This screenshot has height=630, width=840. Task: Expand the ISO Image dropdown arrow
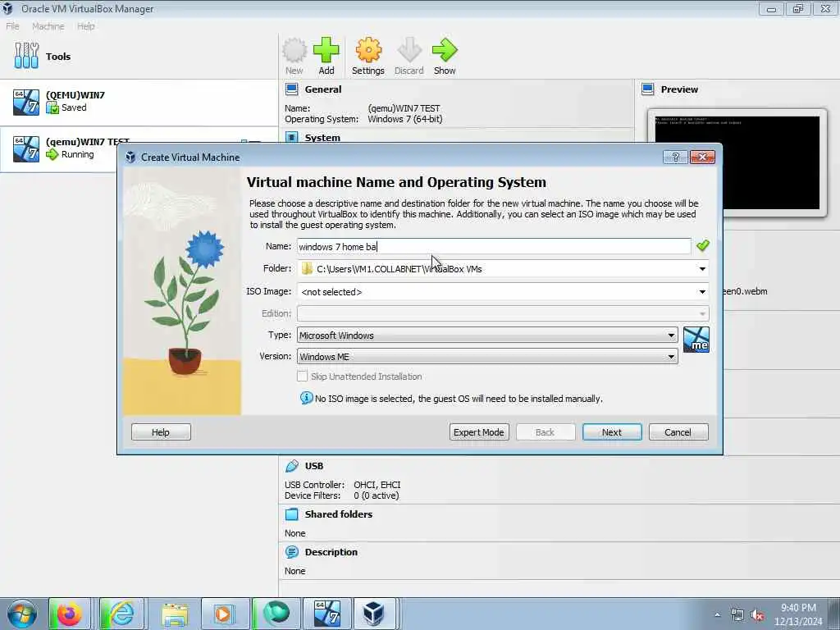pos(702,291)
